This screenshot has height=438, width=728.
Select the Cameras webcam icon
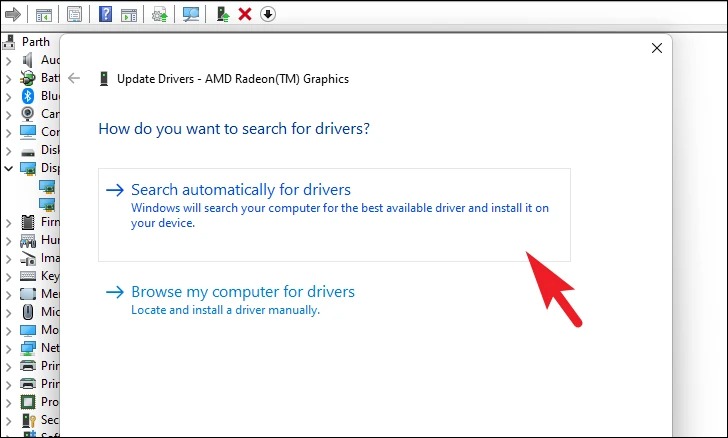pyautogui.click(x=27, y=114)
